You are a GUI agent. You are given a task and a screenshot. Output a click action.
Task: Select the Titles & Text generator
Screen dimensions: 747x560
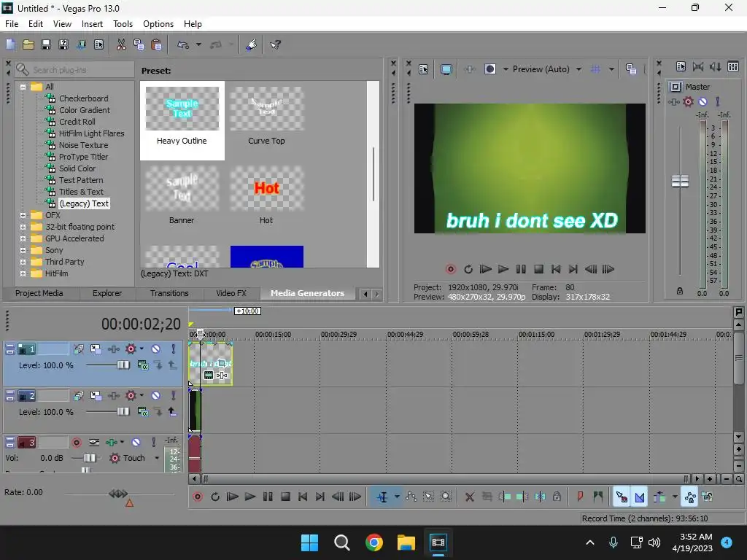(x=81, y=192)
